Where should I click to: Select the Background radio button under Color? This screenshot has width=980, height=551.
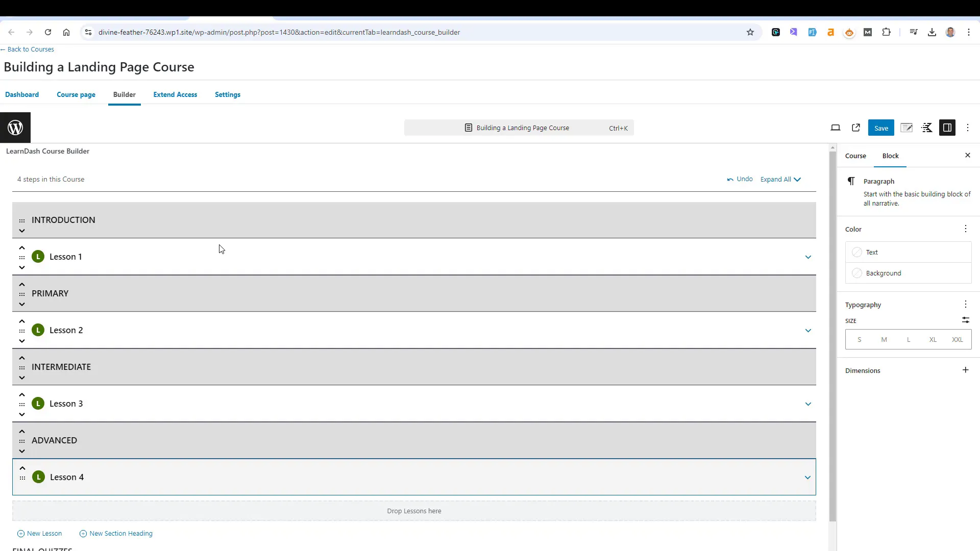tap(857, 272)
